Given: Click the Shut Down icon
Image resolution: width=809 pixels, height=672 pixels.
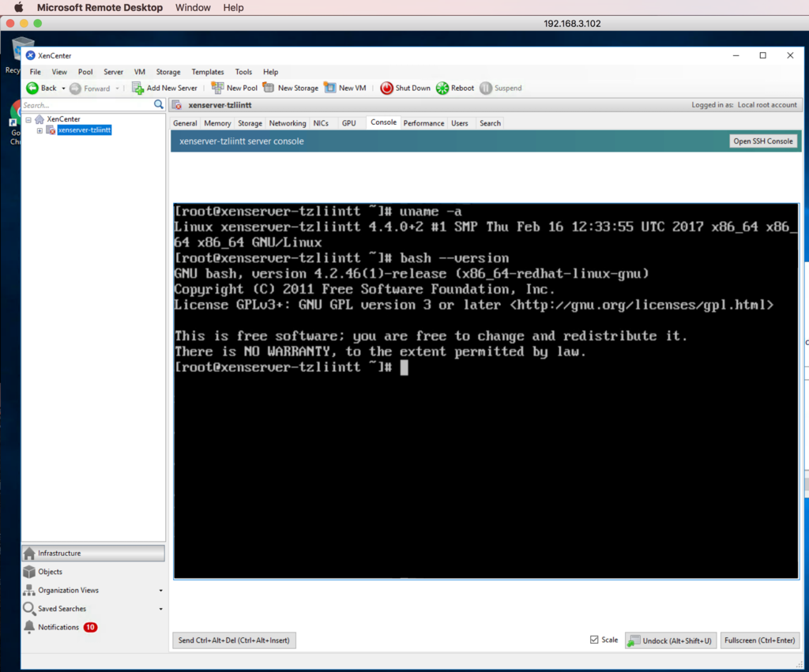Looking at the screenshot, I should coord(387,88).
